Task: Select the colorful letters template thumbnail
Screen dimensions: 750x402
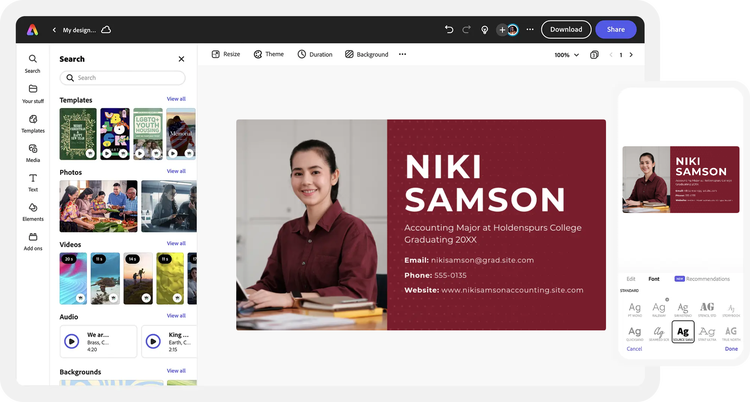Action: 115,134
